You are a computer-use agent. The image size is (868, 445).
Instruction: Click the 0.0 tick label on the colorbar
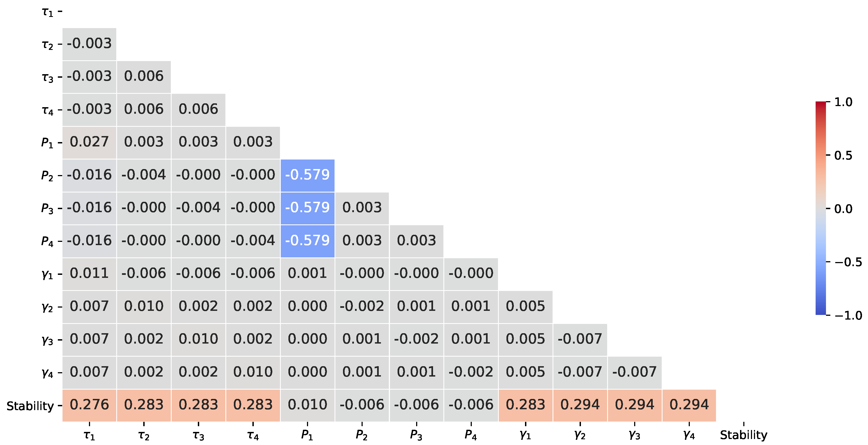click(x=843, y=209)
